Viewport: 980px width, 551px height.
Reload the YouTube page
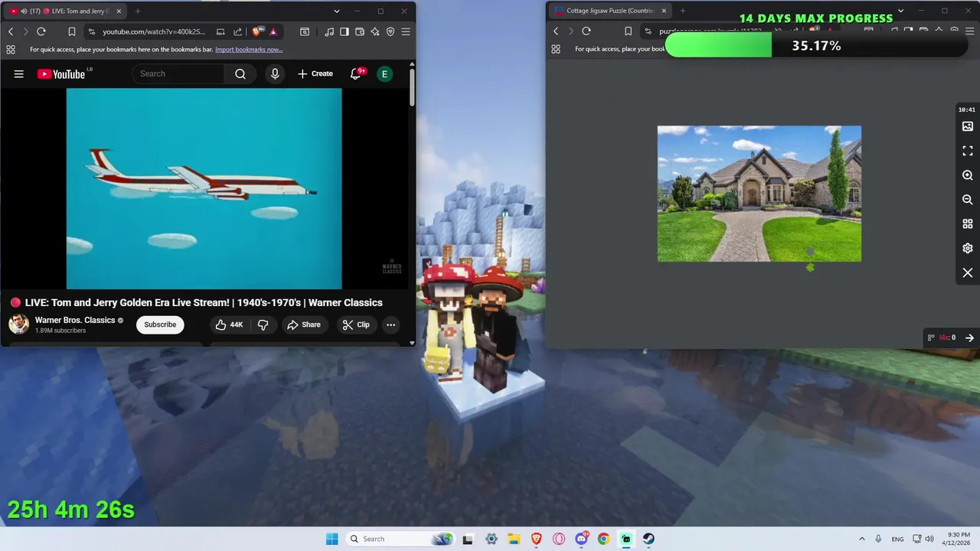(41, 31)
